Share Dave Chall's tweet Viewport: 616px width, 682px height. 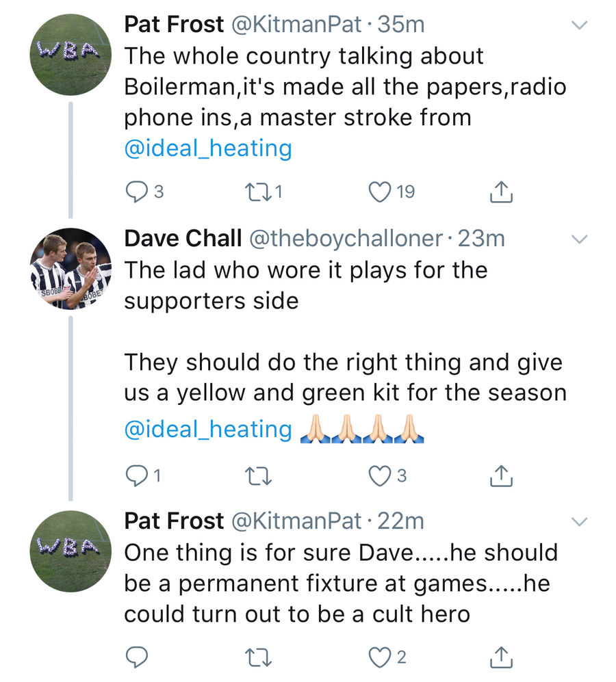coord(501,475)
